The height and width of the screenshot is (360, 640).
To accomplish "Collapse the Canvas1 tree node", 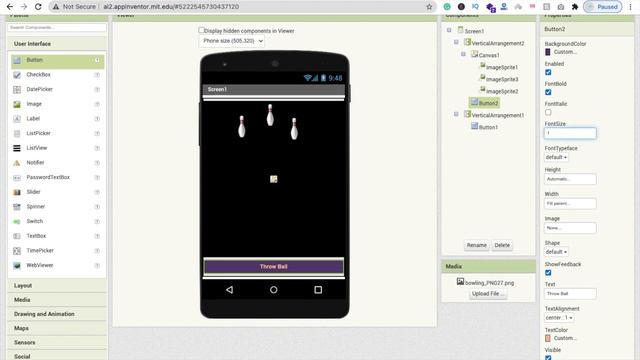I will (x=463, y=54).
